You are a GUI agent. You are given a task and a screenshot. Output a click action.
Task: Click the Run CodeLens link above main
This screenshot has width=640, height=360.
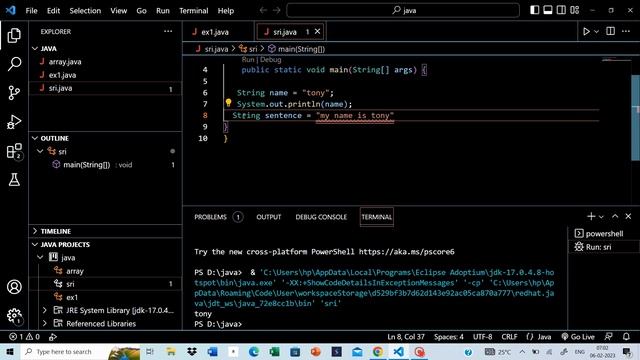248,60
